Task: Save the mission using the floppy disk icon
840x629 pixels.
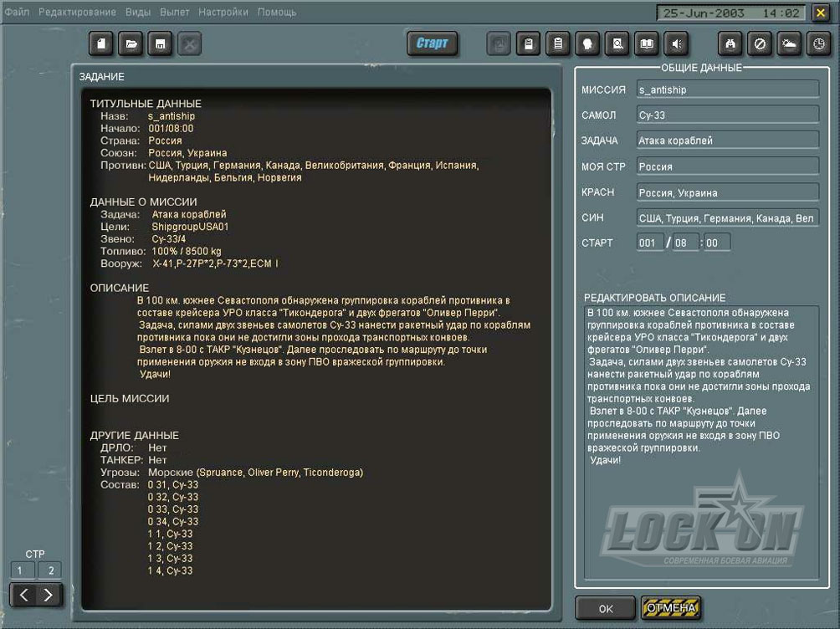Action: (x=160, y=44)
